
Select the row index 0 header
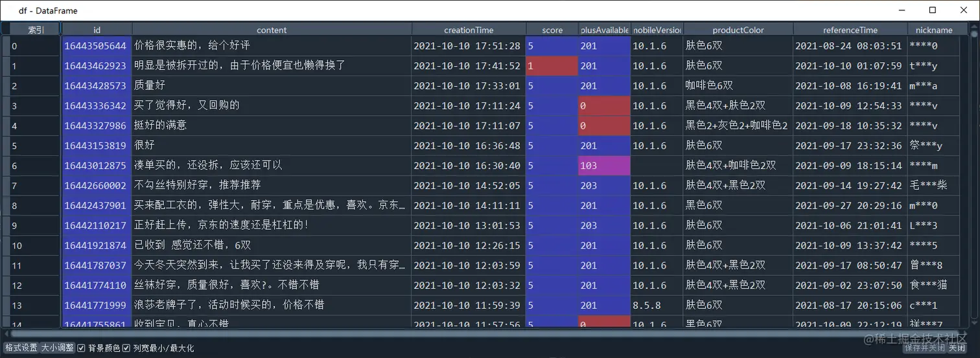36,46
